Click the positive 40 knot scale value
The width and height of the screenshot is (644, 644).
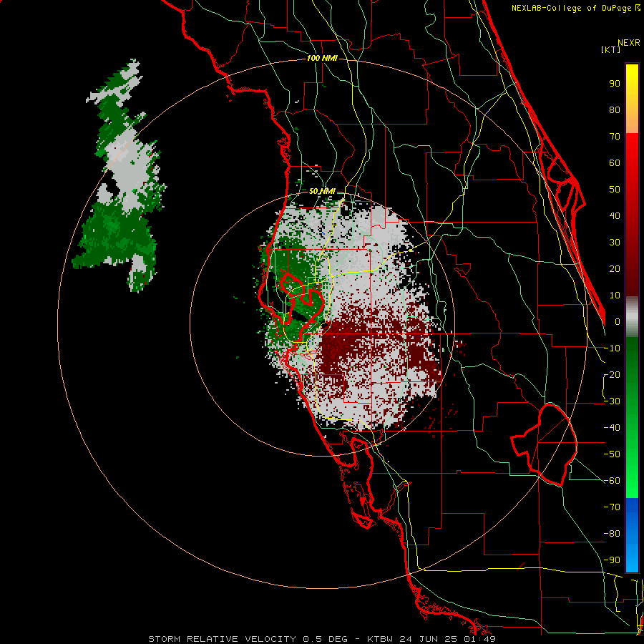(x=615, y=215)
